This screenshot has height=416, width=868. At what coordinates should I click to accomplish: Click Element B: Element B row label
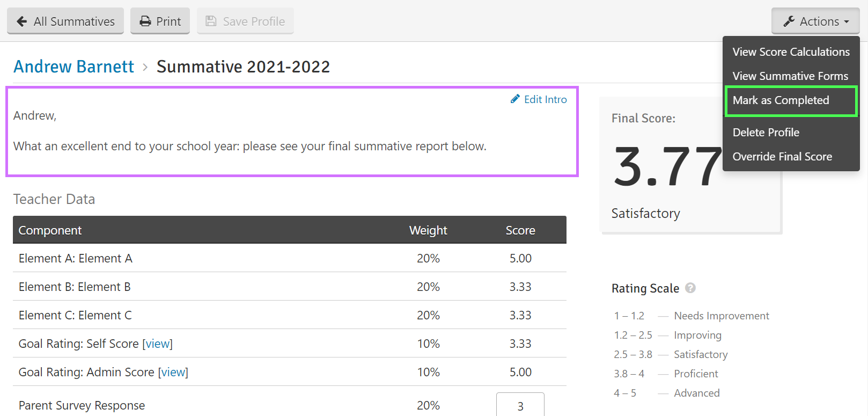pyautogui.click(x=75, y=287)
